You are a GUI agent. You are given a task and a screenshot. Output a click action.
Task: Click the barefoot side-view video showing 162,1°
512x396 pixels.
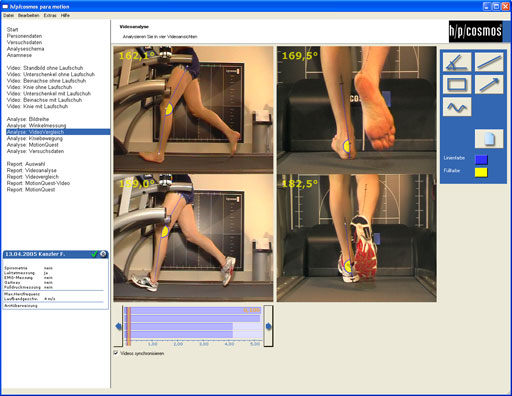(x=193, y=110)
